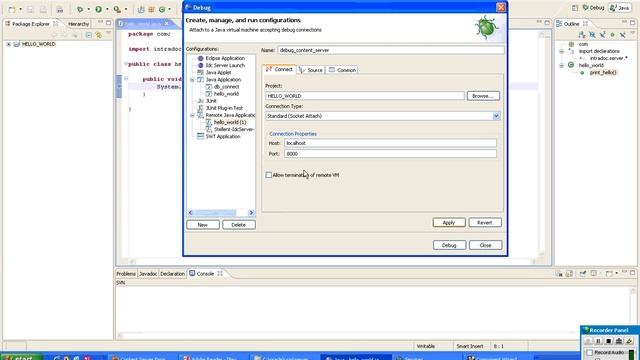Click the Windows start button
The width and height of the screenshot is (640, 360).
pos(21,357)
